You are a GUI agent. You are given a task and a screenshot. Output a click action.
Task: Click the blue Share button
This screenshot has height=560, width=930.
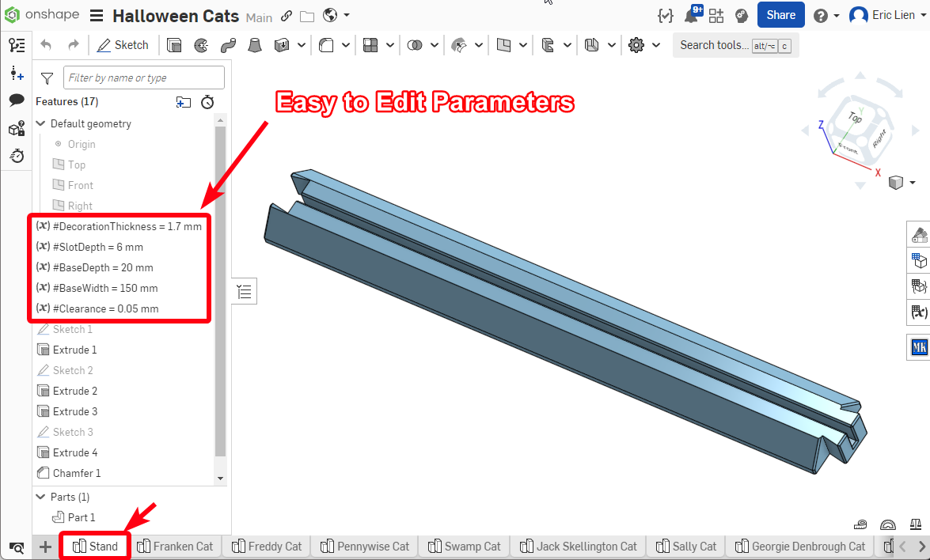pos(780,15)
